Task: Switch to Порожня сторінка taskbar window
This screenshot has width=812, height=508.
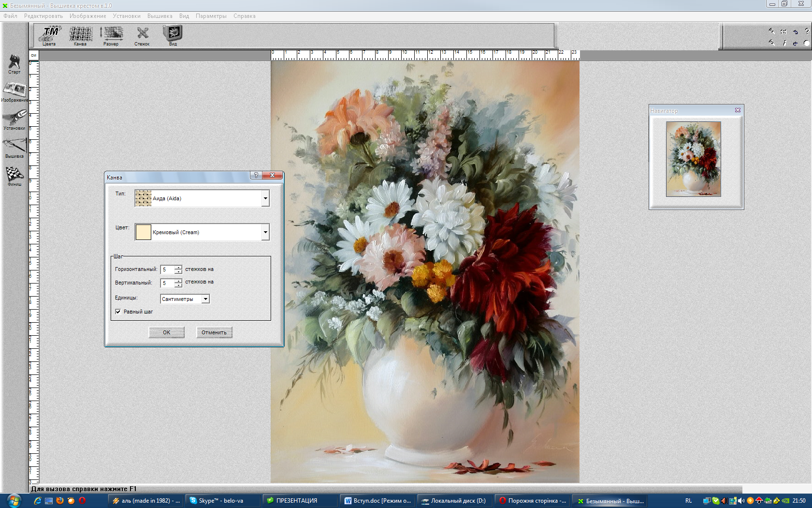Action: 532,501
